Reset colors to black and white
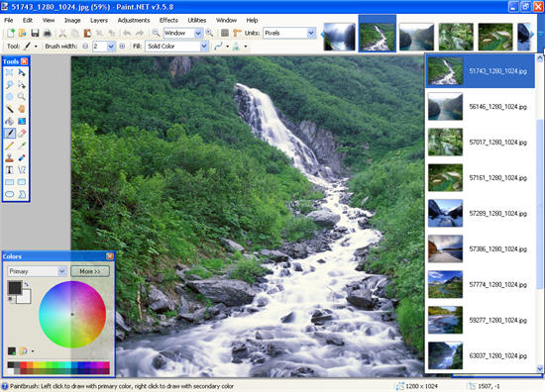Screen dimensions: 545x392 point(11,299)
